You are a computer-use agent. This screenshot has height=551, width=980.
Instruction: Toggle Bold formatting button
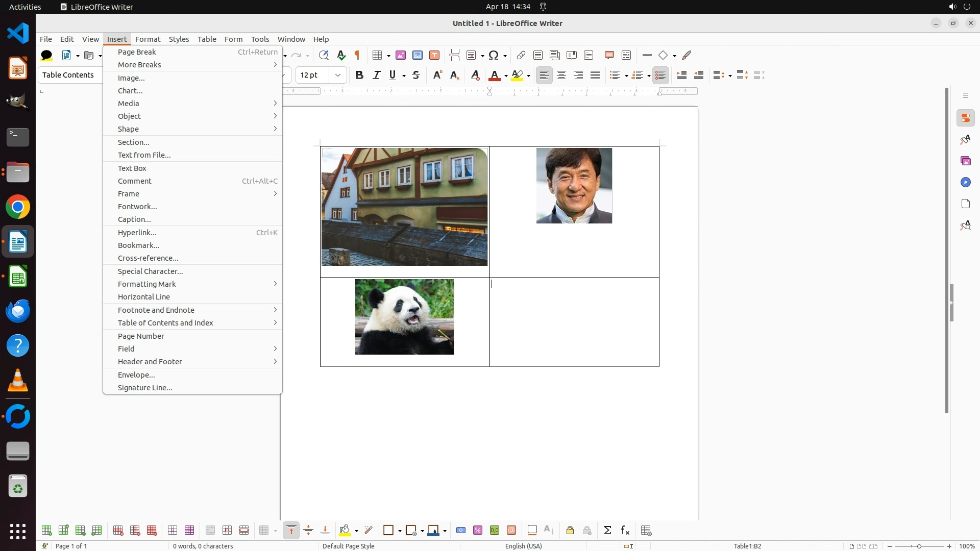pos(359,75)
